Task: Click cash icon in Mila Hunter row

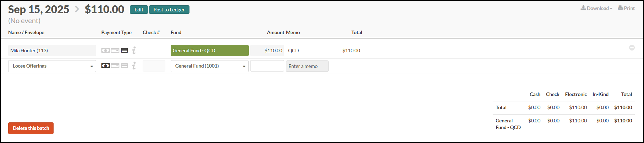Action: tap(105, 51)
